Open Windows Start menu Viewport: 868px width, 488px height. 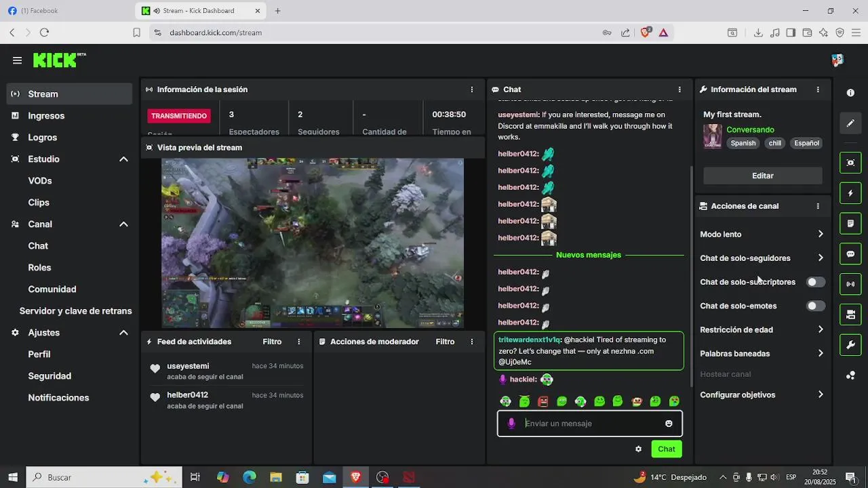(x=12, y=477)
